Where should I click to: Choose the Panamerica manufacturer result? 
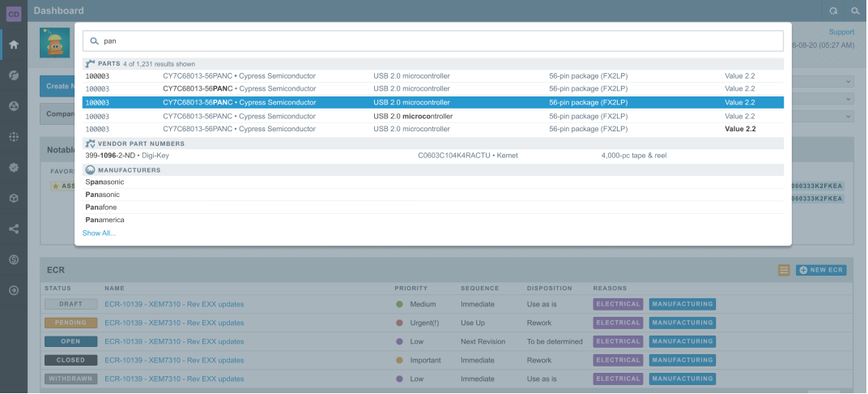(x=105, y=220)
